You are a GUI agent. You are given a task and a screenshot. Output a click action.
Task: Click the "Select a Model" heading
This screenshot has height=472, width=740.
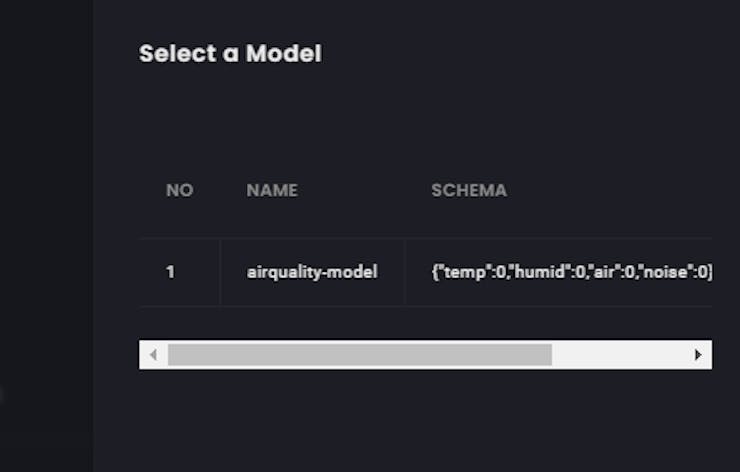[x=230, y=53]
